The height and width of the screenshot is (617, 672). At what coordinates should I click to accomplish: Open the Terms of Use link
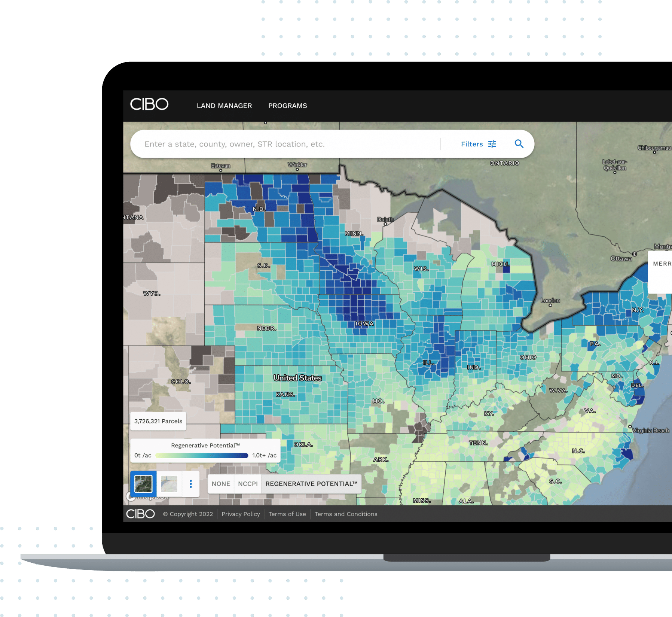287,514
